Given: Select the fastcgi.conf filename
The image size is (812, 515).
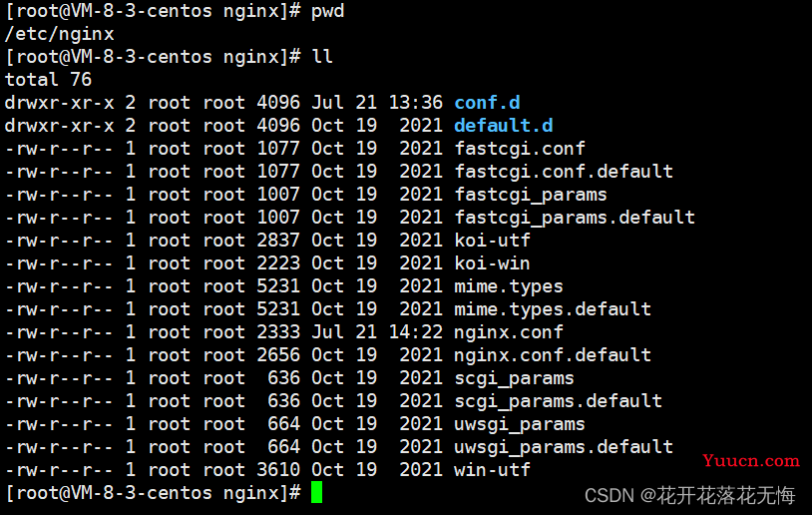Looking at the screenshot, I should tap(520, 149).
